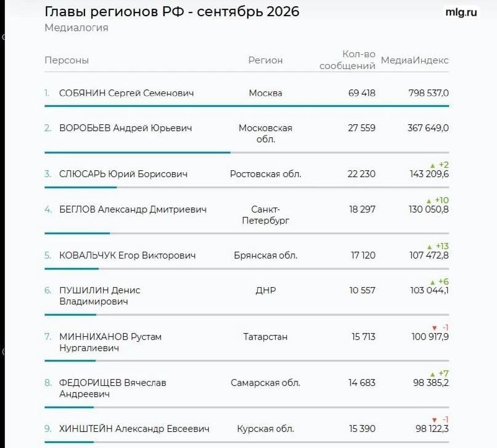Image resolution: width=497 pixels, height=448 pixels.
Task: Sort by the Персоны column header
Action: point(66,60)
